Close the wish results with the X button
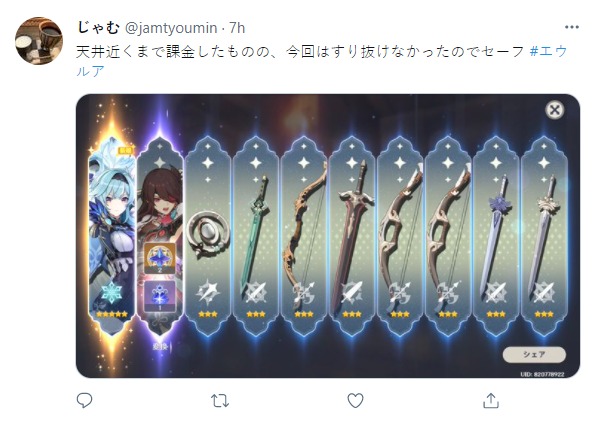This screenshot has height=423, width=597. tap(554, 110)
